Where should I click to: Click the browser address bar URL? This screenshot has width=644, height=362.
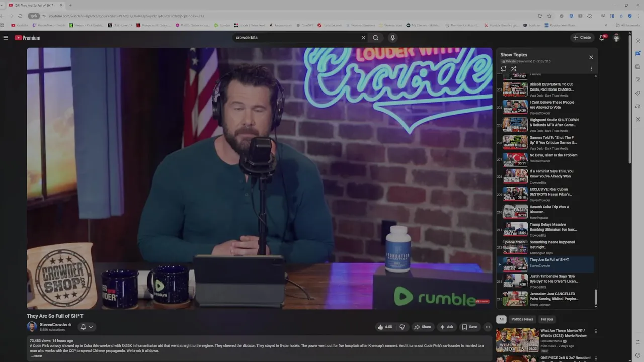click(126, 16)
